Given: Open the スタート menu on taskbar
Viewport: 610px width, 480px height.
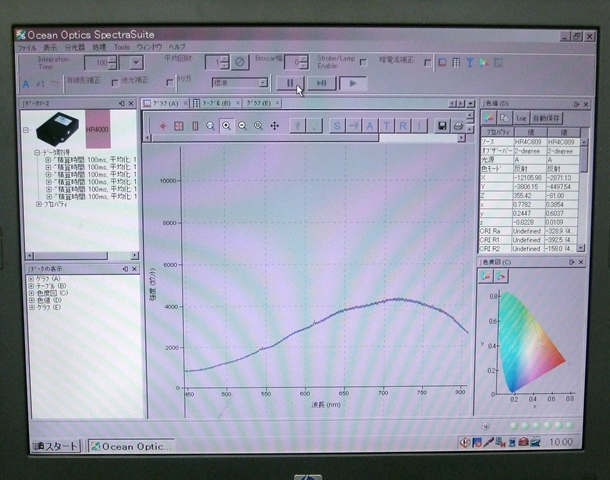Looking at the screenshot, I should click(x=56, y=446).
